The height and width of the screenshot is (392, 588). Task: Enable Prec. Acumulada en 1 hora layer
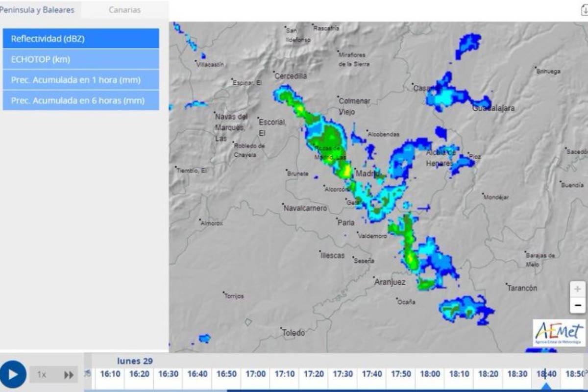tap(81, 79)
